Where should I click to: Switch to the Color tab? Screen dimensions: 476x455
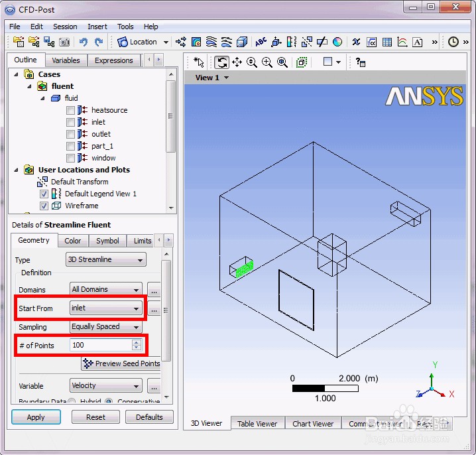click(x=73, y=241)
